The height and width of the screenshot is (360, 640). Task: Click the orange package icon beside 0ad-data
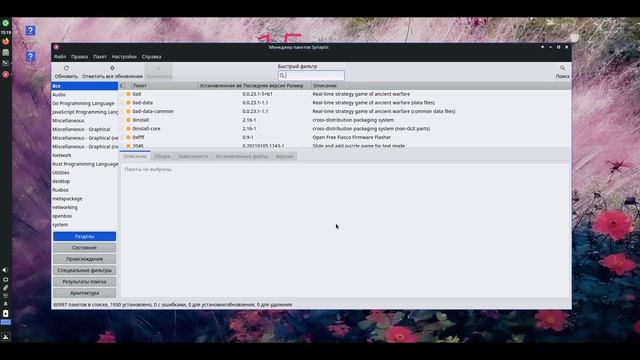[x=128, y=102]
